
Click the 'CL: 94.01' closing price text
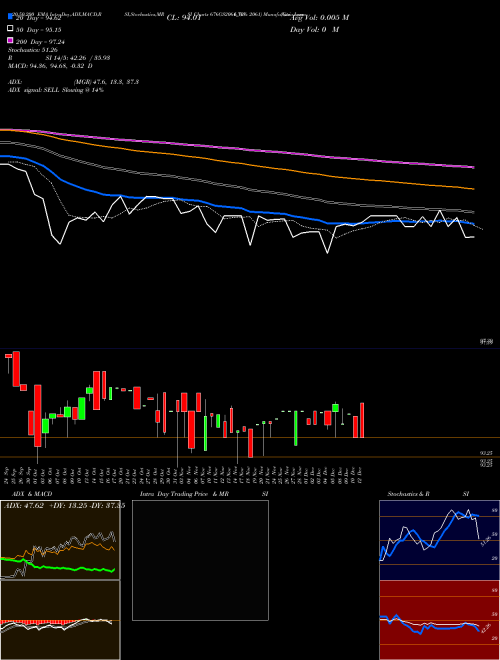click(184, 18)
